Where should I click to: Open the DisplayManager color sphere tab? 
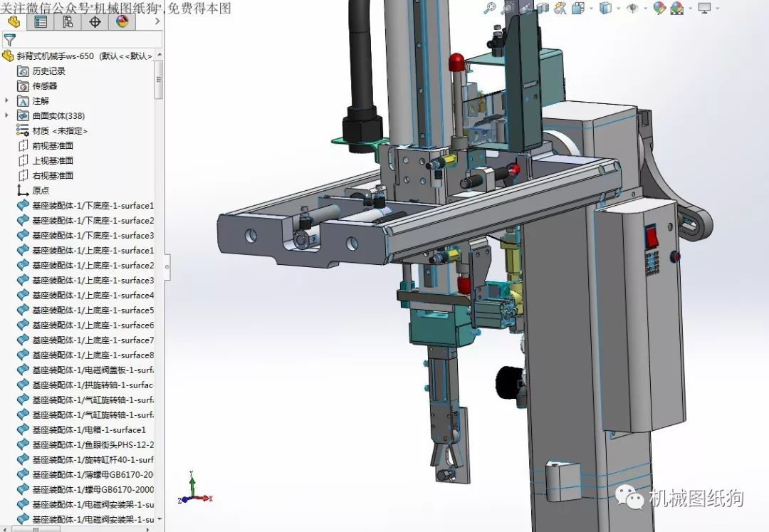coord(122,21)
